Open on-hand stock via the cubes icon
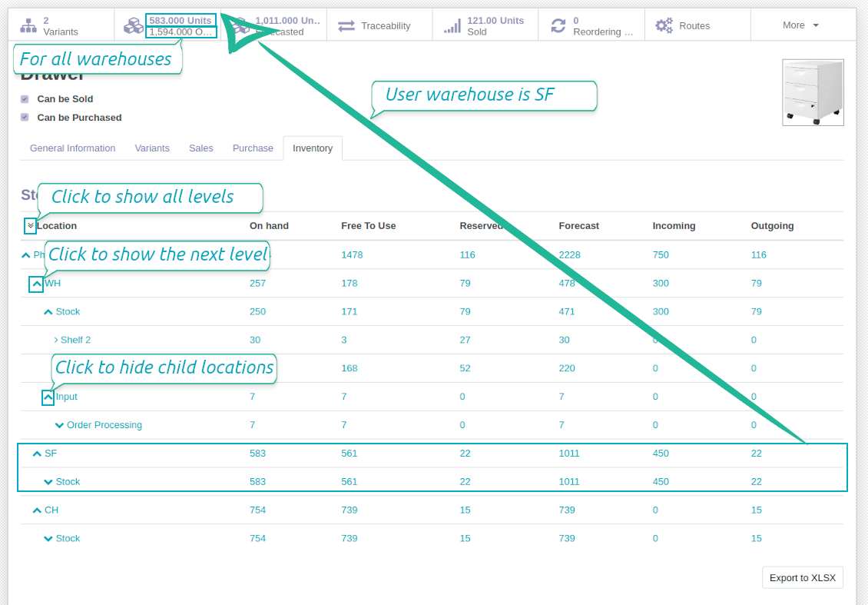Screen dimensions: 868x605 (x=134, y=25)
